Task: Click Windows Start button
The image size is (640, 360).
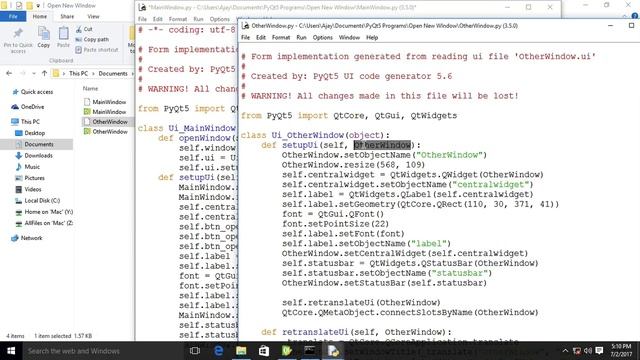Action: tap(11, 351)
